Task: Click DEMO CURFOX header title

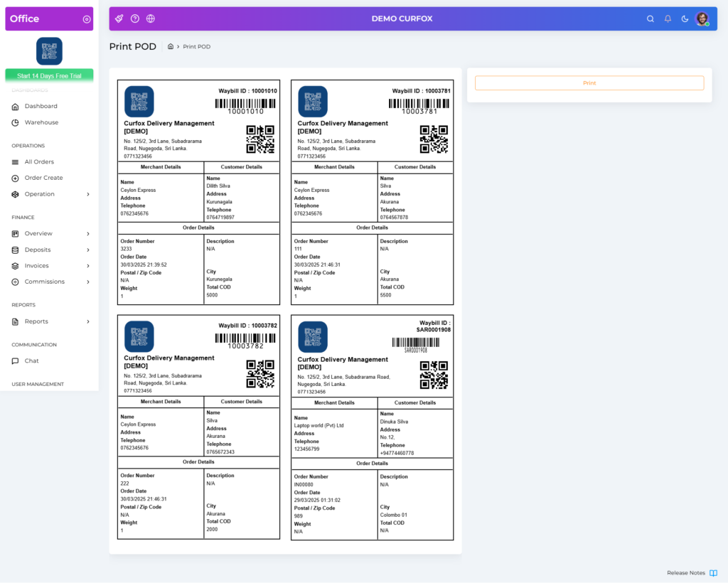Action: point(402,19)
